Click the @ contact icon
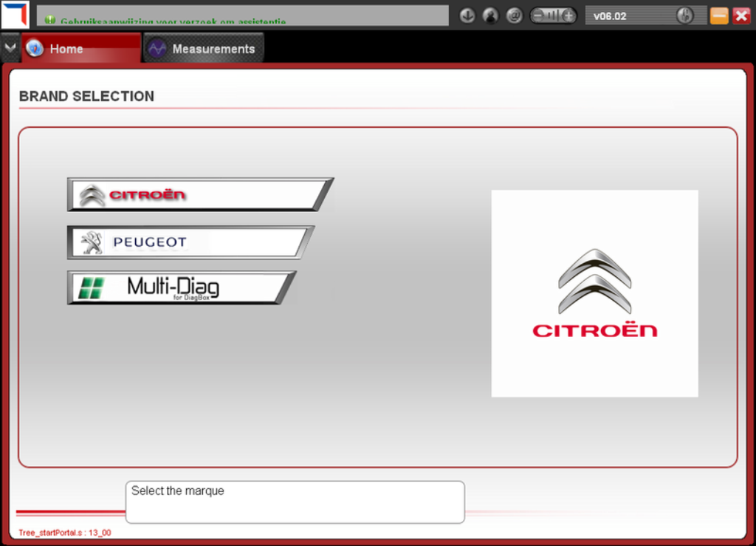 515,16
